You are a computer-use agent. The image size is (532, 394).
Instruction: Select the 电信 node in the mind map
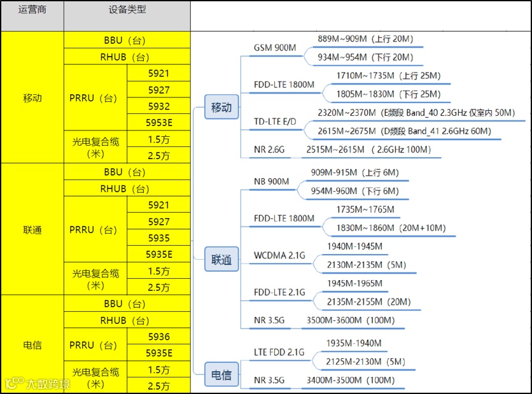pos(221,375)
